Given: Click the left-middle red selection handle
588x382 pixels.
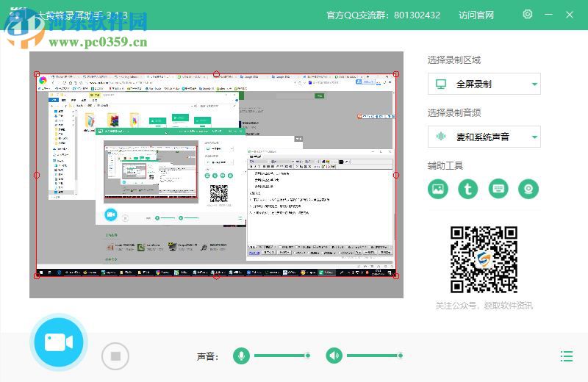Looking at the screenshot, I should 37,175.
